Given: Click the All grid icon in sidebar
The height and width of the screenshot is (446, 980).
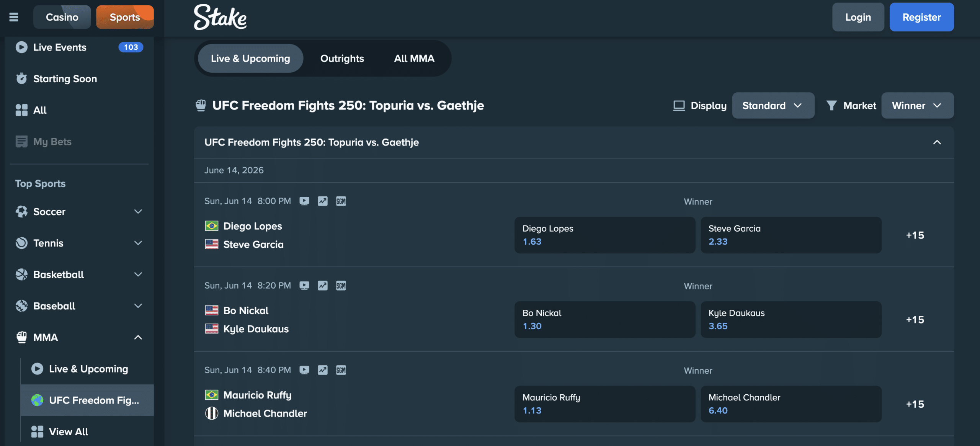Looking at the screenshot, I should click(x=21, y=110).
